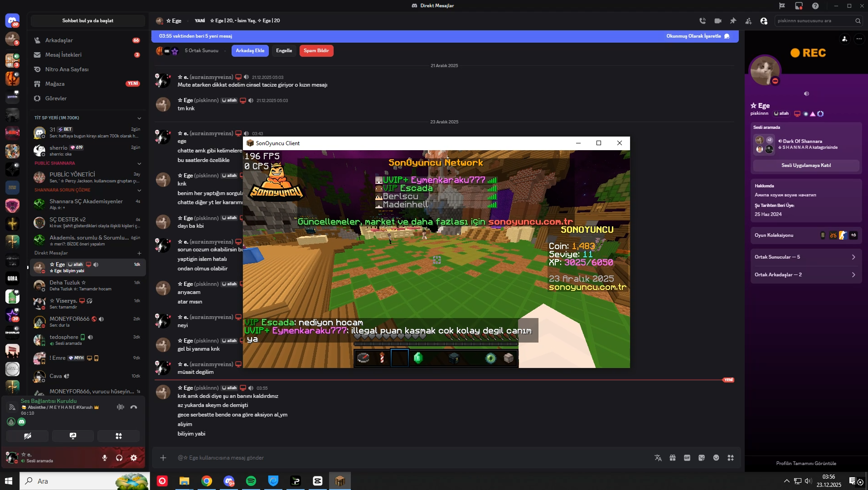The width and height of the screenshot is (868, 490).
Task: Click the piskinnn server search field
Action: coord(819,21)
